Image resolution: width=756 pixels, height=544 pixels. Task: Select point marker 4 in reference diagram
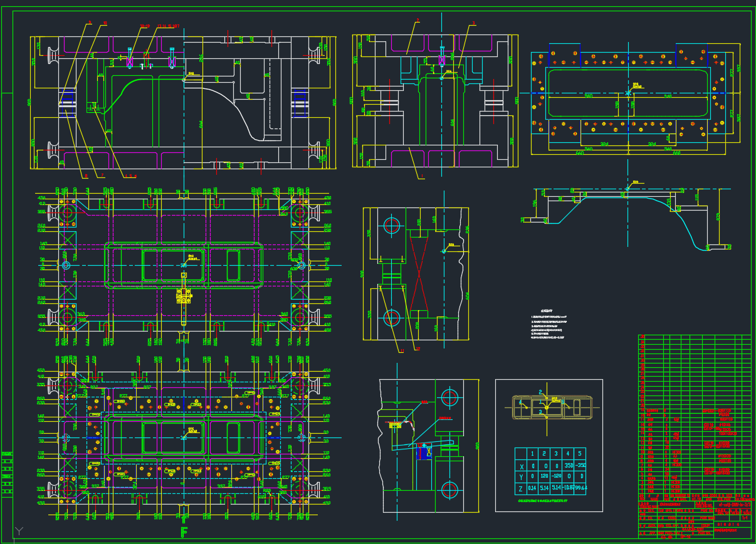click(520, 401)
